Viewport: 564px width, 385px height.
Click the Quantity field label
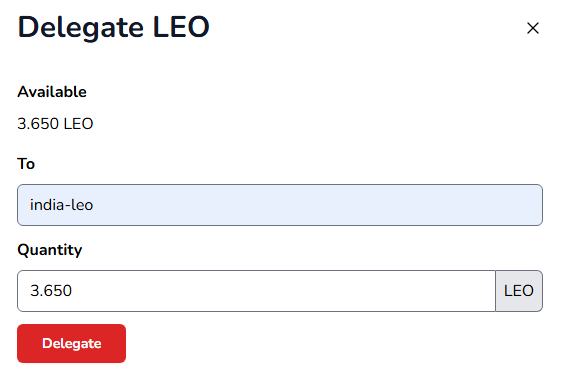coord(50,250)
